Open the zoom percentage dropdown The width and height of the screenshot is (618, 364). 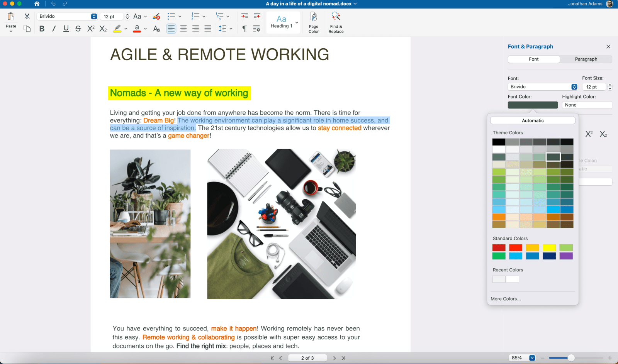[532, 358]
